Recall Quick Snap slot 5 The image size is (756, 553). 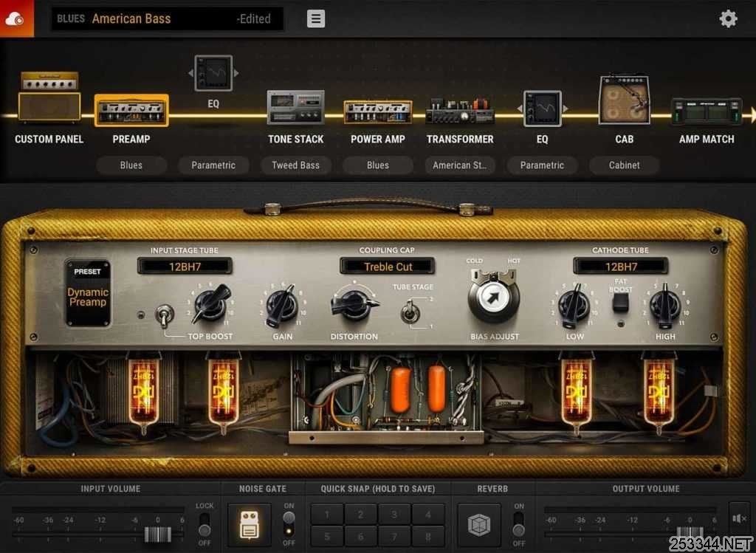pos(327,536)
